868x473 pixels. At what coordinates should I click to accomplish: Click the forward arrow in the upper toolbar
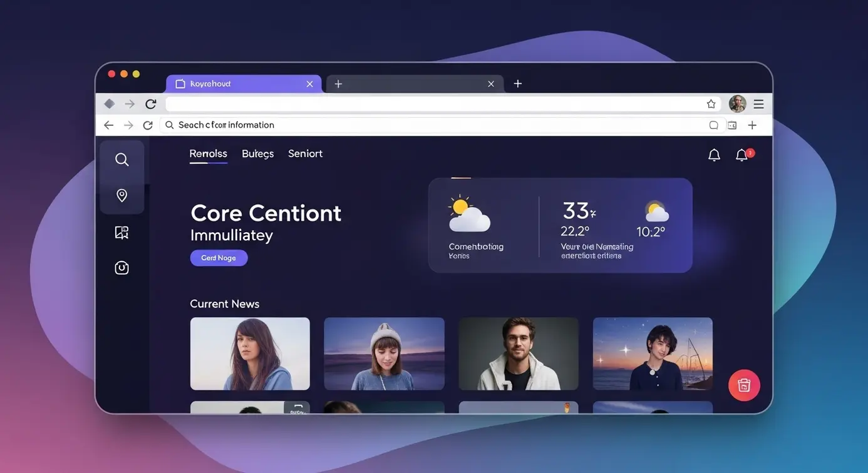pos(130,104)
